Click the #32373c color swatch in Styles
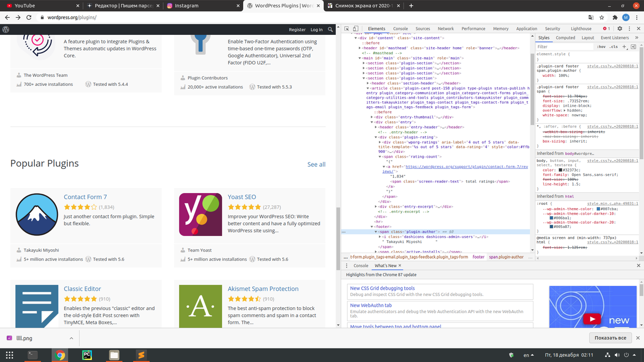Image resolution: width=644 pixels, height=362 pixels. (x=560, y=170)
